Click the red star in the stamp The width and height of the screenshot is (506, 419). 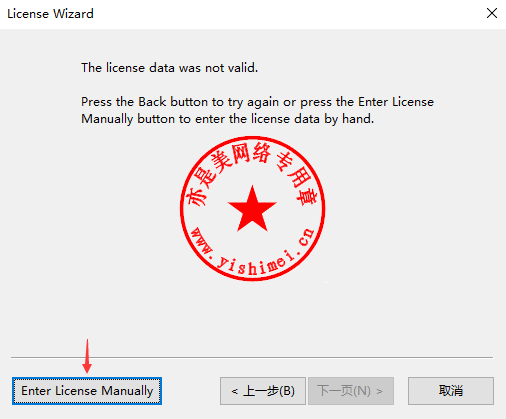pyautogui.click(x=252, y=209)
